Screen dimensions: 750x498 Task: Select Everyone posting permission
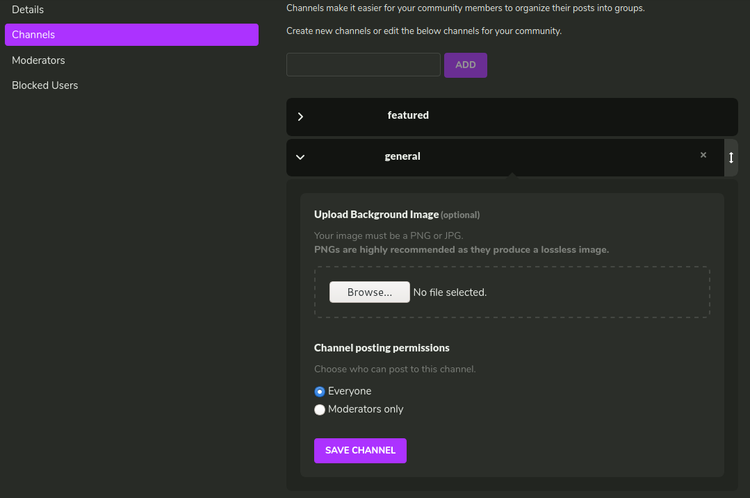[320, 391]
